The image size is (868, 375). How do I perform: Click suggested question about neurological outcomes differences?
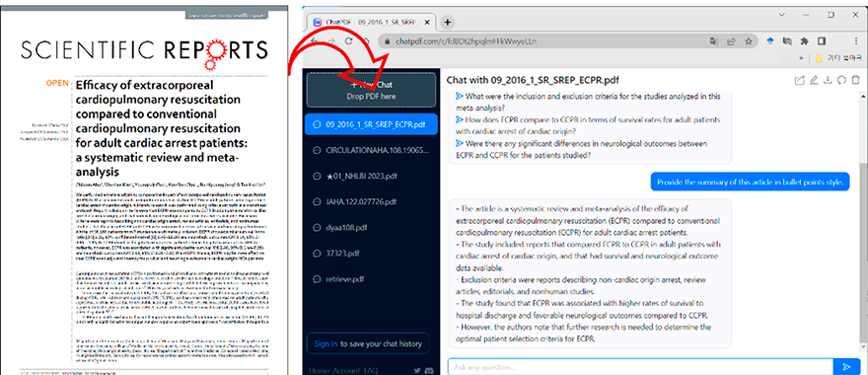581,150
